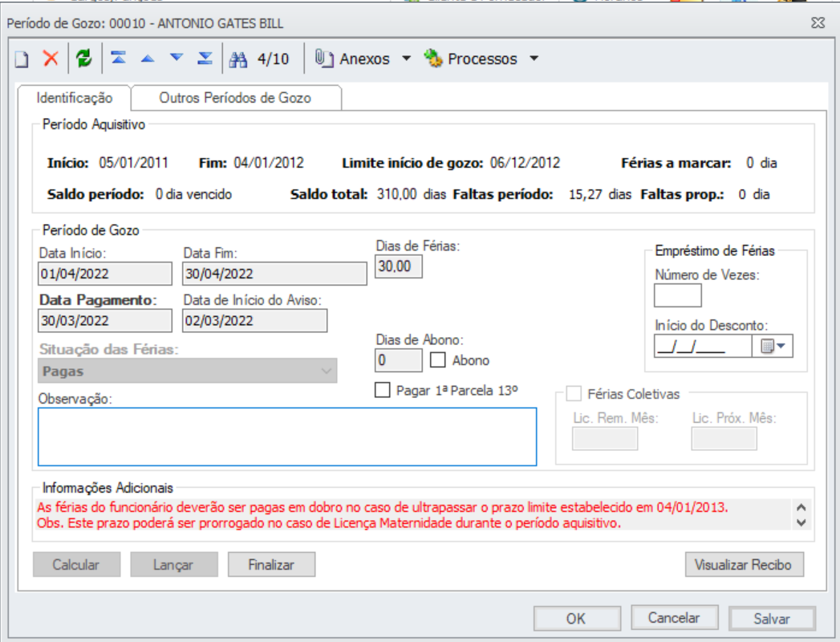This screenshot has width=840, height=642.
Task: Switch to Outros Períodos de Gozo tab
Action: pyautogui.click(x=235, y=98)
